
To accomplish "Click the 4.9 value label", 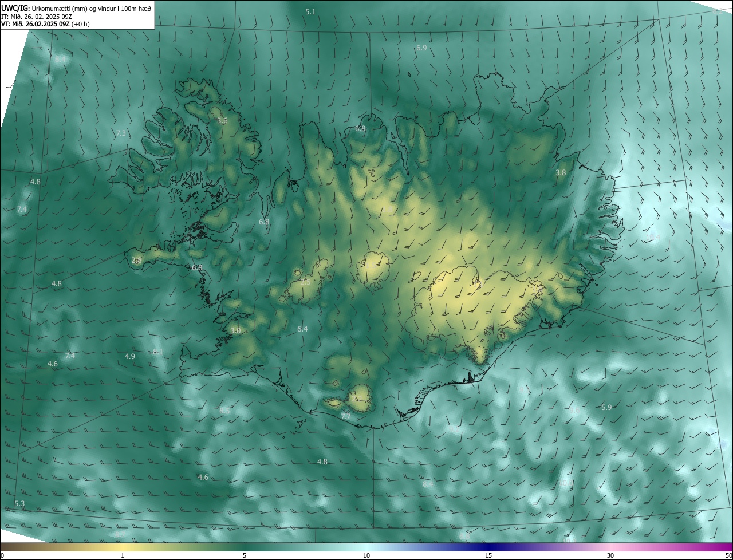I will (x=130, y=356).
